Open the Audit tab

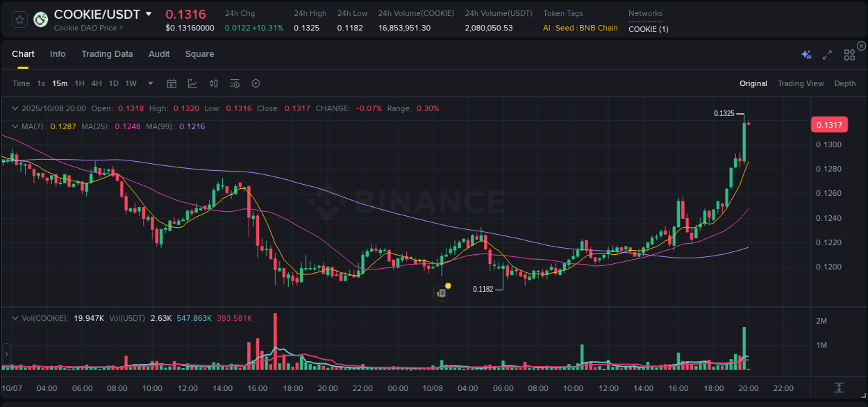pos(159,54)
